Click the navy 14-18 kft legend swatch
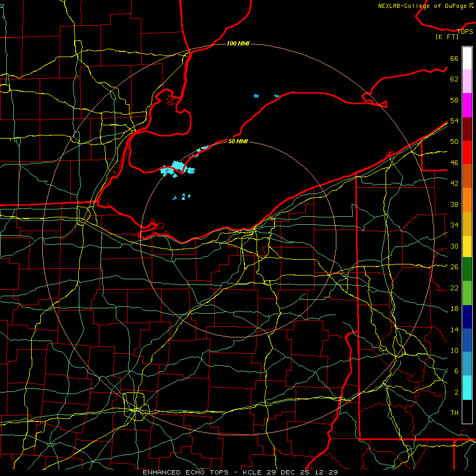The height and width of the screenshot is (476, 476). point(467,317)
